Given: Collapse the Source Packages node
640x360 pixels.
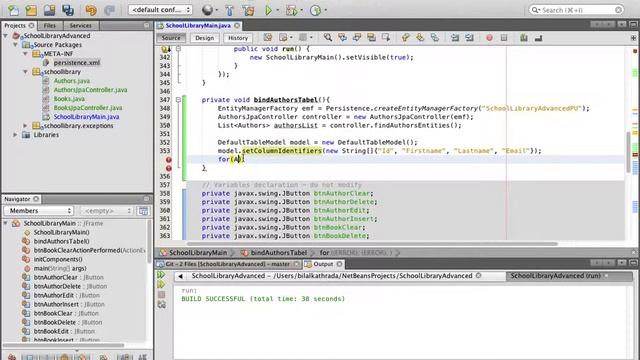Looking at the screenshot, I should [x=16, y=45].
